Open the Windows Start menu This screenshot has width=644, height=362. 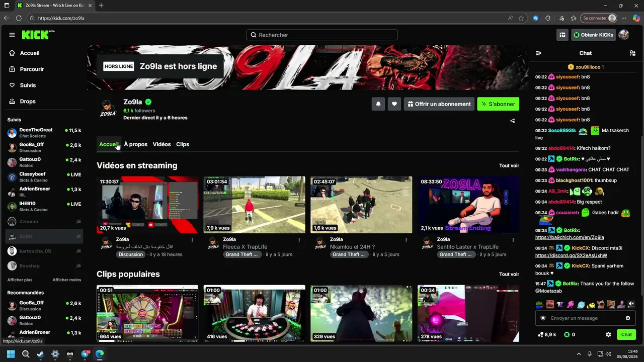(11, 354)
